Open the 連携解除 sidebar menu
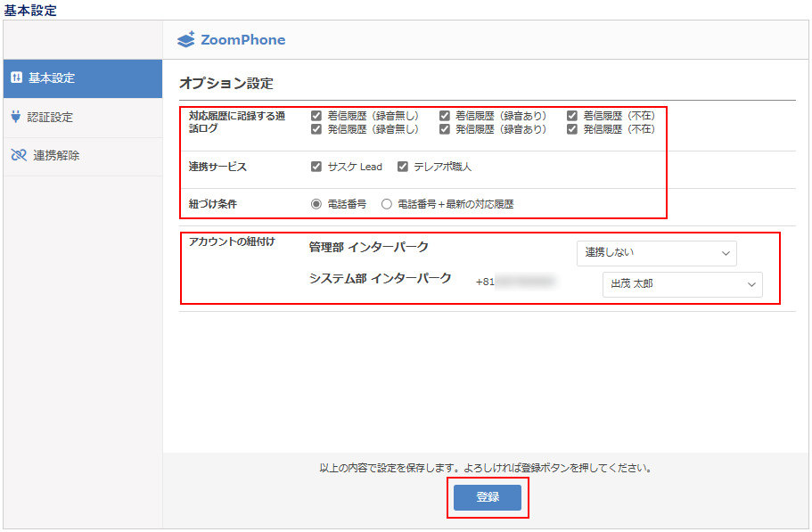812x532 pixels. tap(83, 156)
